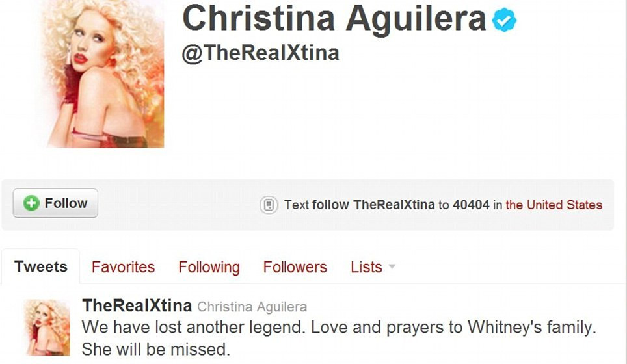Click the 40404 short code number
Screen dimensions: 627x364
click(x=471, y=205)
